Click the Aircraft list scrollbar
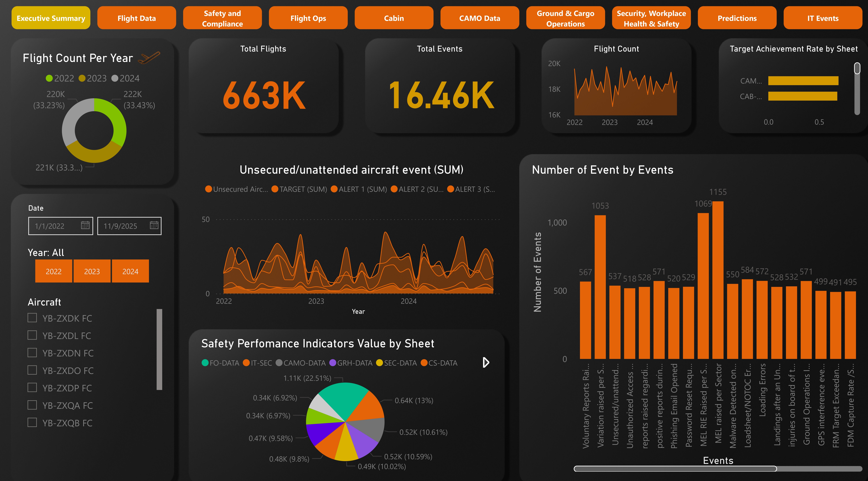 point(159,349)
